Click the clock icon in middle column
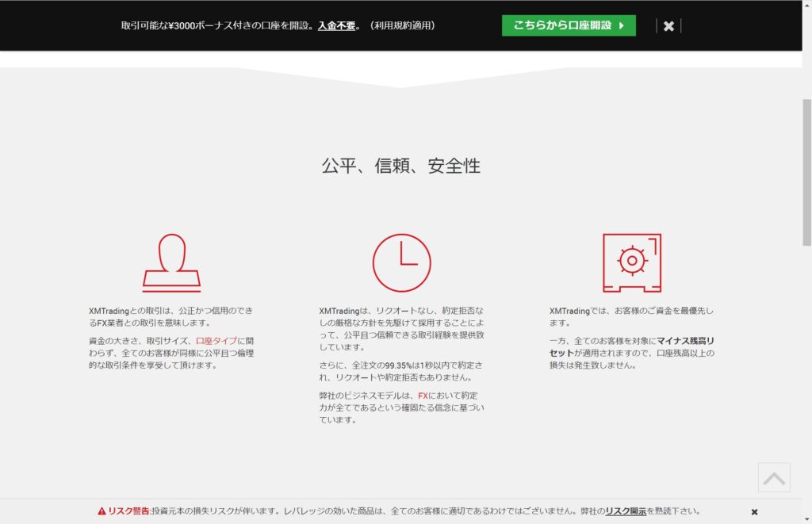Viewport: 812px width, 524px height. [401, 262]
